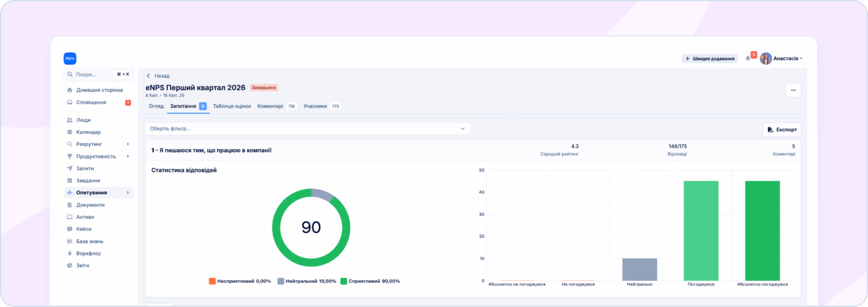This screenshot has width=868, height=307.
Task: Expand the Рекрутинг submenu arrow
Action: coord(128,144)
